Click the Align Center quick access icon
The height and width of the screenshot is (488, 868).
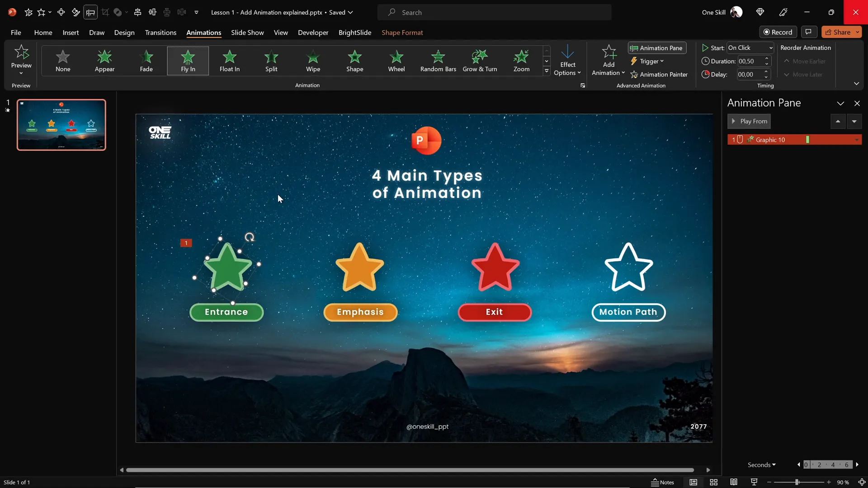138,12
